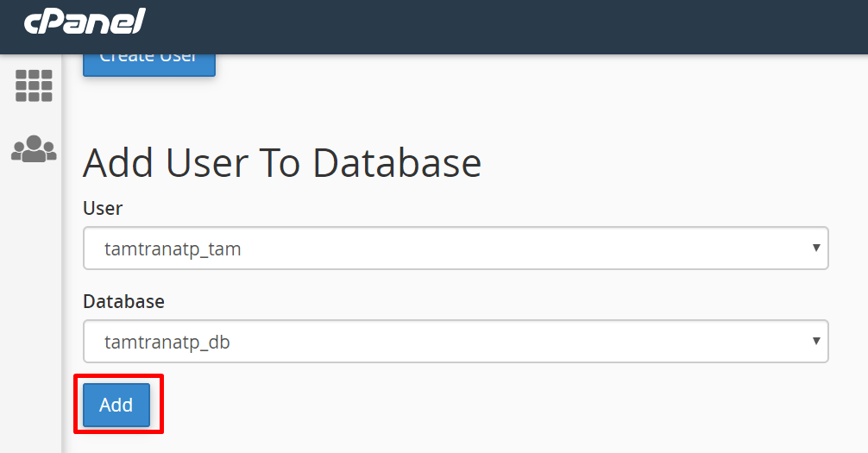Click the "User" field label
Screen dimensions: 868x453
point(103,208)
